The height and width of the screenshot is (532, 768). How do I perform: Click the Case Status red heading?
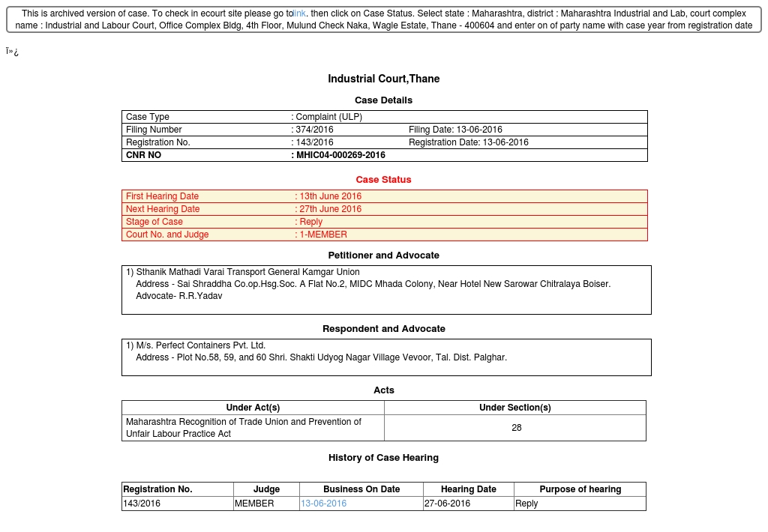pyautogui.click(x=383, y=180)
